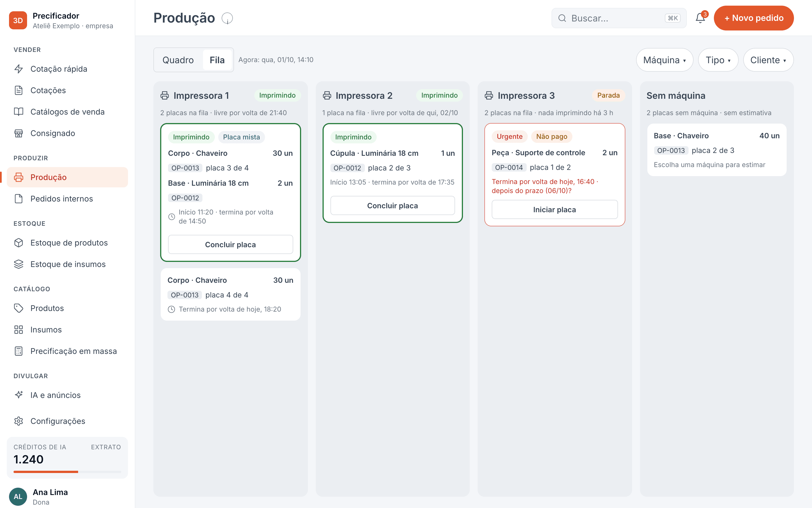Click the Ana Lima avatar
This screenshot has height=508, width=812.
[x=18, y=496]
